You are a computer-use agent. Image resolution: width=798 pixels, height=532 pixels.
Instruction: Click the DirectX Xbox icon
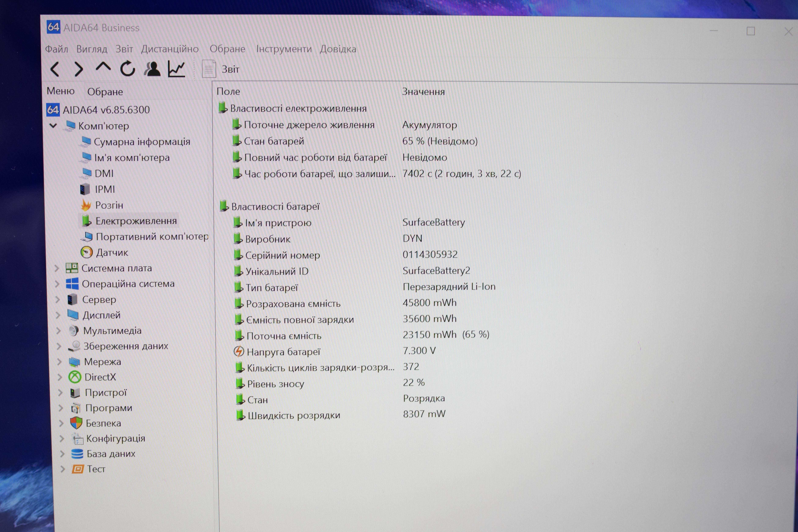75,377
